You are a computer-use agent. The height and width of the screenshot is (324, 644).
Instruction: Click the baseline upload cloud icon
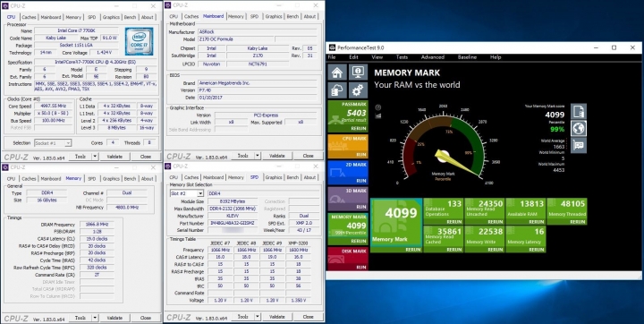tap(337, 90)
